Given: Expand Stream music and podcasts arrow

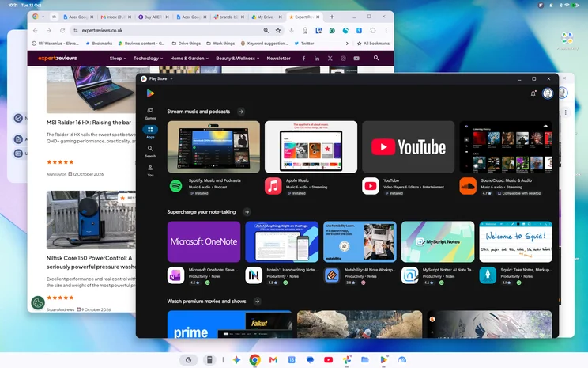Looking at the screenshot, I should [241, 112].
